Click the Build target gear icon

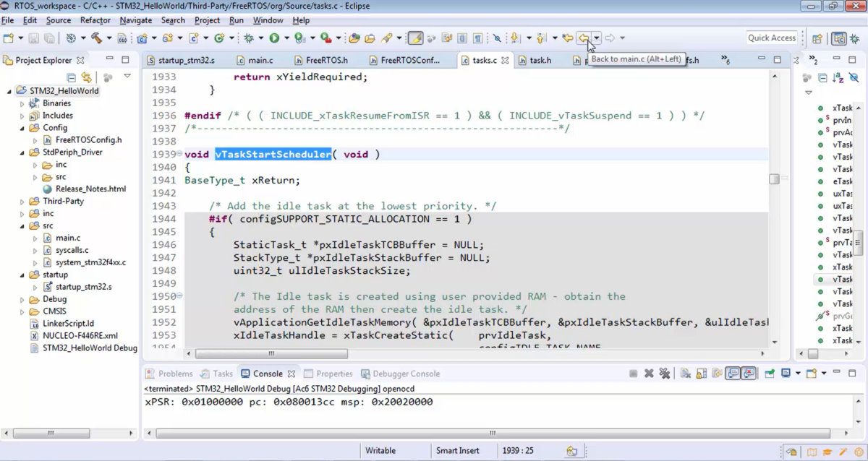point(71,38)
